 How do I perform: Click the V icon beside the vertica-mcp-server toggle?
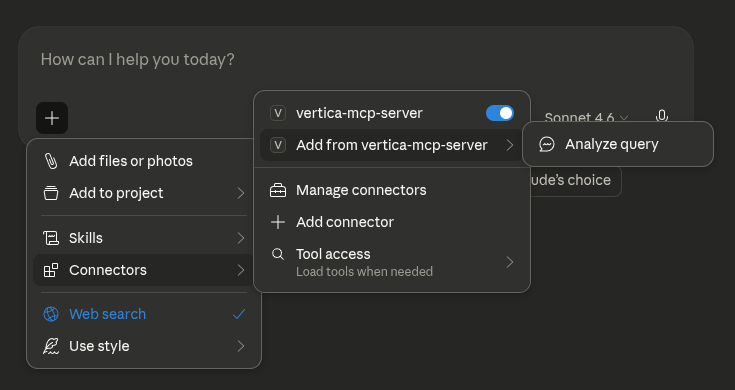point(278,113)
